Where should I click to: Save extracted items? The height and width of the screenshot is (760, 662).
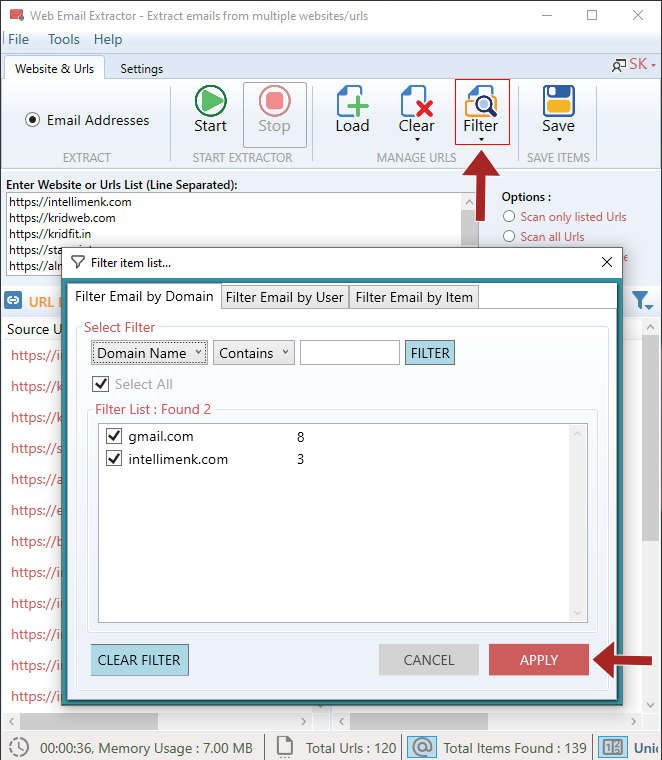coord(558,110)
